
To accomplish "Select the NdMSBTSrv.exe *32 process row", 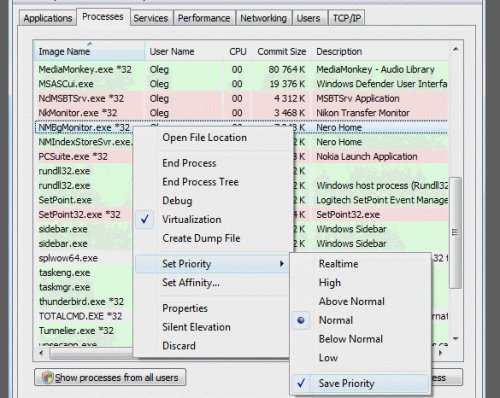I will (241, 98).
